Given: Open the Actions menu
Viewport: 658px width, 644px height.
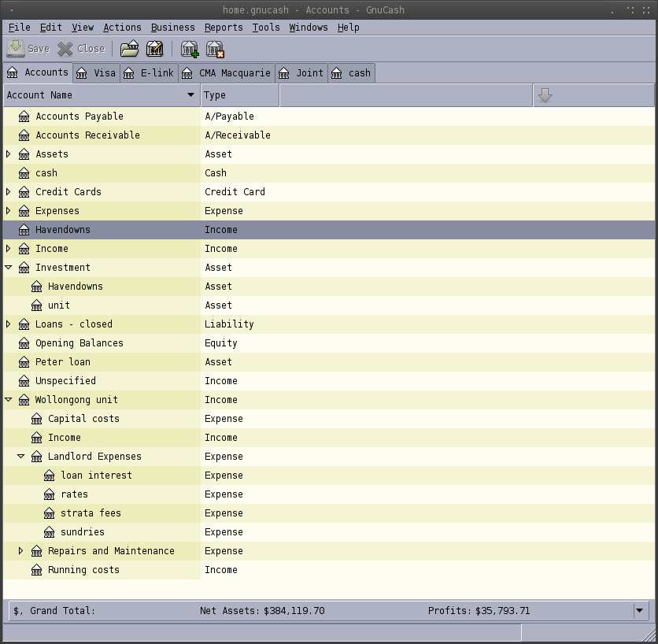Looking at the screenshot, I should click(122, 28).
